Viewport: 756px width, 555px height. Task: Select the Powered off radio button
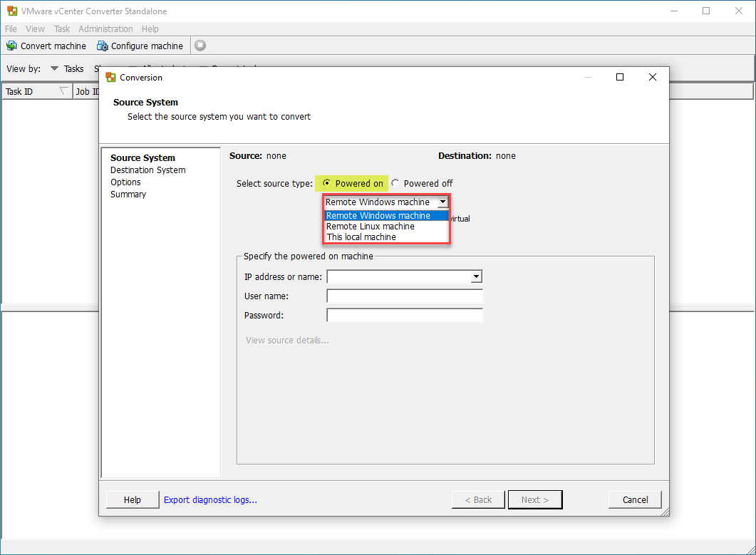tap(395, 183)
